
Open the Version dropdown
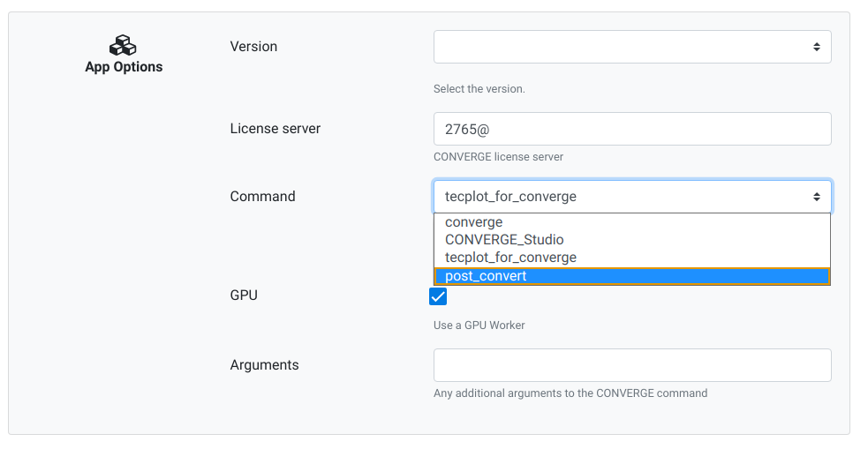[632, 47]
